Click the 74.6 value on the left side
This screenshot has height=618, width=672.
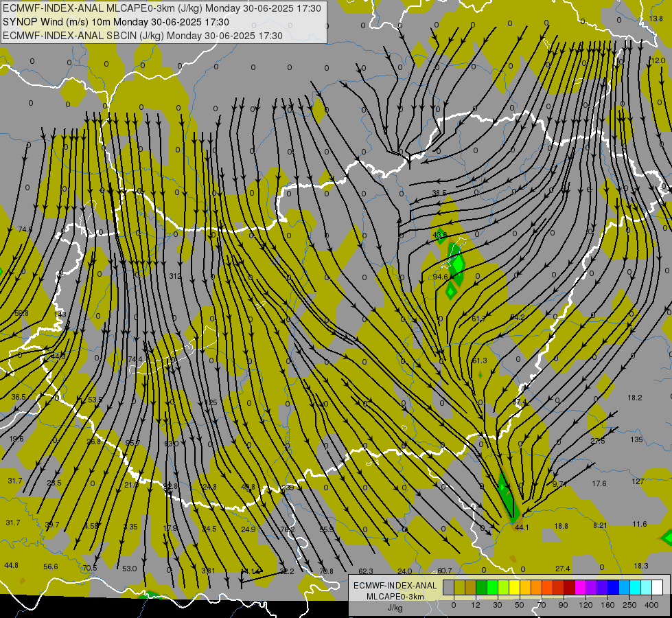[25, 230]
